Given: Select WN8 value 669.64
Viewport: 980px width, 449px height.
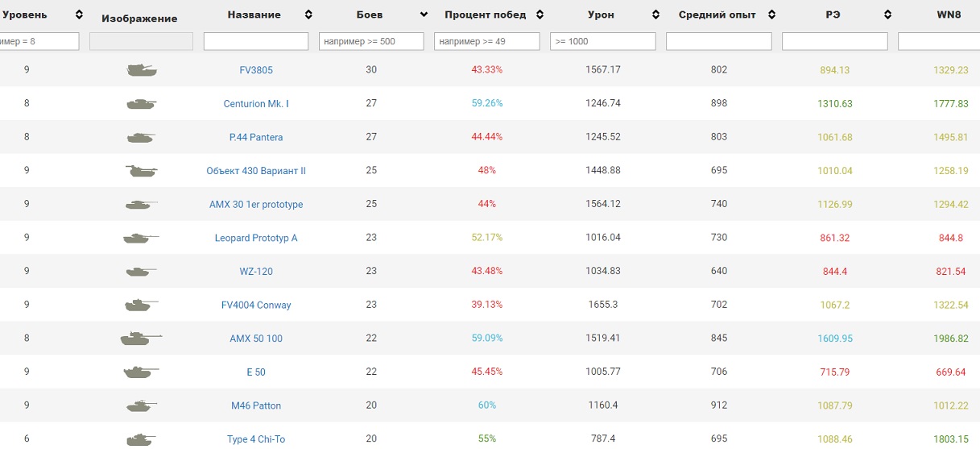Looking at the screenshot, I should pyautogui.click(x=951, y=372).
